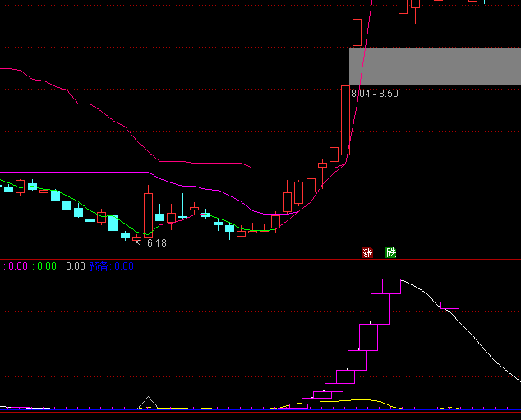
Task: Select the white triangle signal in indicator panel
Action: click(x=148, y=402)
